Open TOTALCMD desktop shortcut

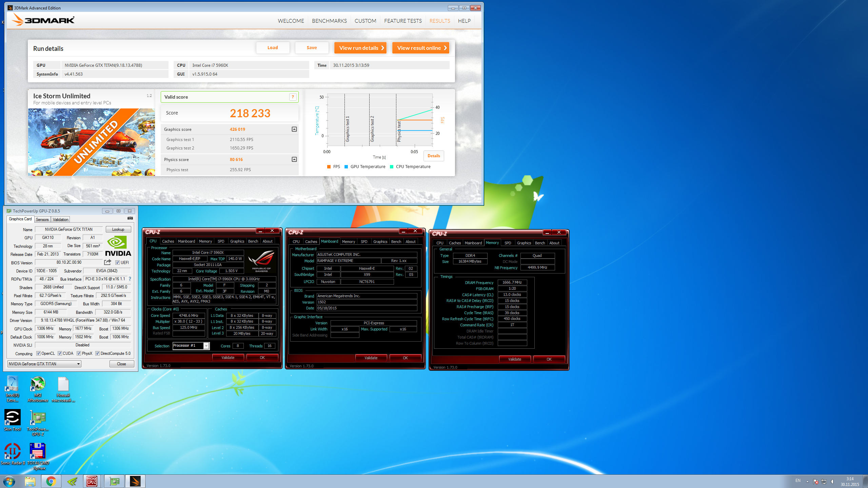(x=38, y=456)
